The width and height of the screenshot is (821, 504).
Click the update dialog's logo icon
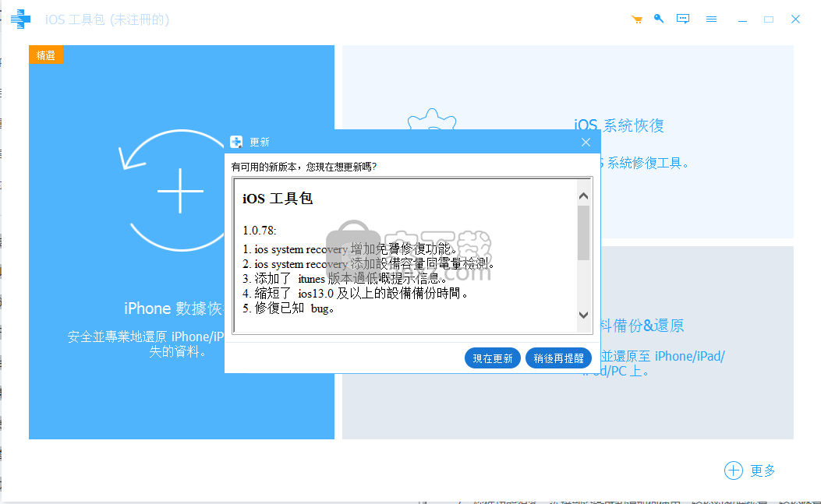click(236, 142)
